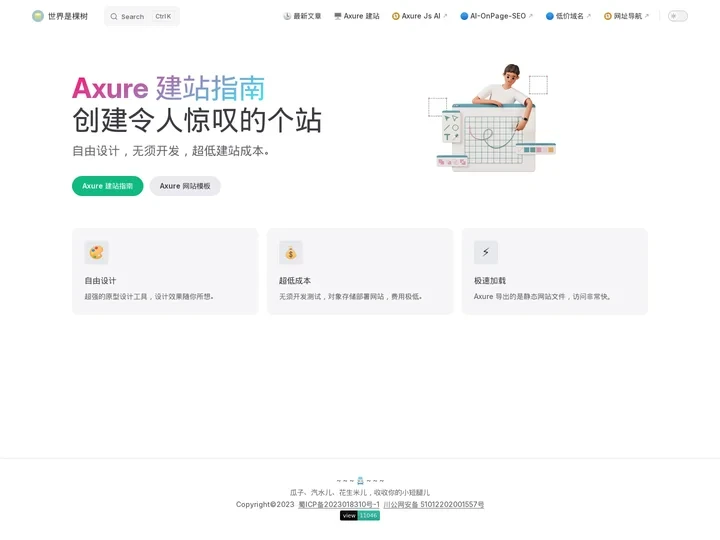This screenshot has height=540, width=720.
Task: Click the orange icon beside Axure Js AI
Action: tap(396, 16)
